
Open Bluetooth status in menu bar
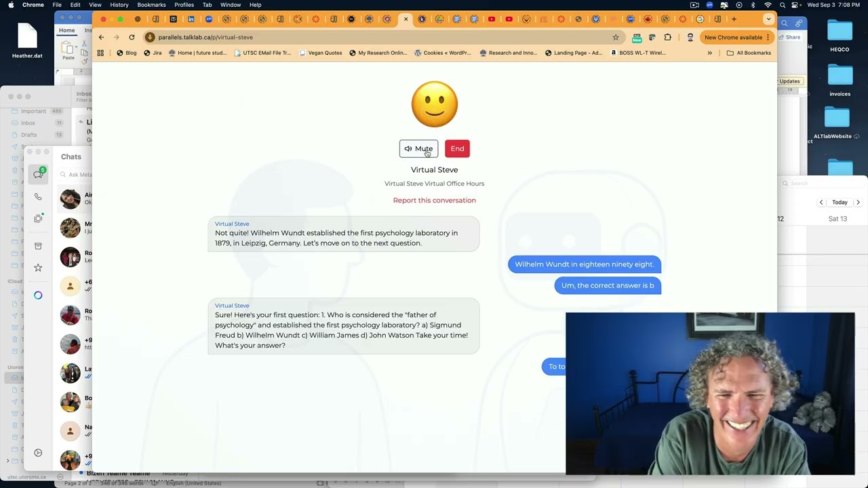(753, 5)
